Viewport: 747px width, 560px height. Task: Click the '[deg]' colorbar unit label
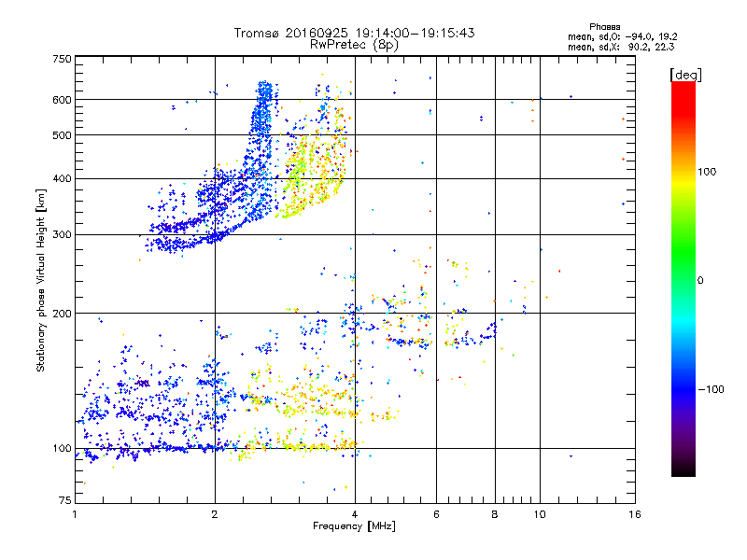tap(685, 75)
